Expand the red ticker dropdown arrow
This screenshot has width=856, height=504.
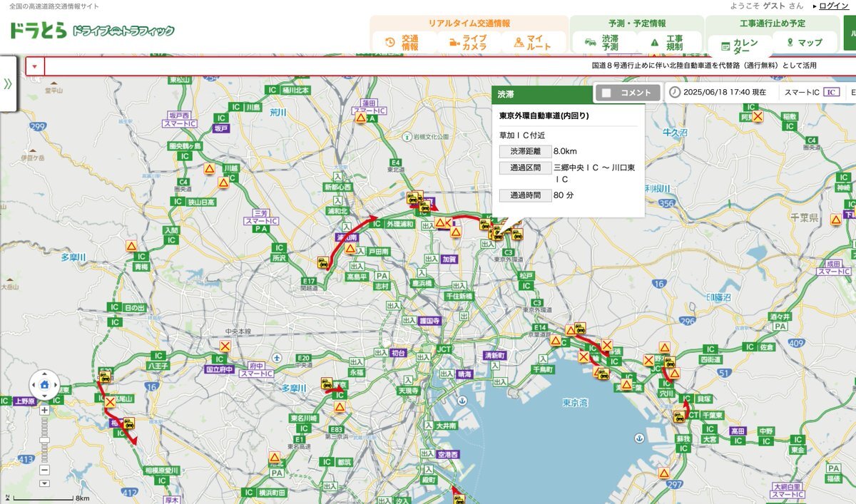coord(34,66)
